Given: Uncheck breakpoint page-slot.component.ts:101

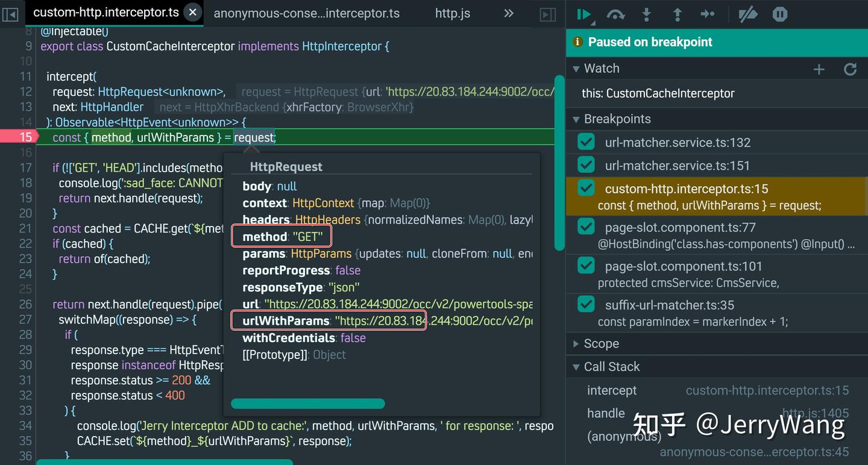Looking at the screenshot, I should (586, 266).
